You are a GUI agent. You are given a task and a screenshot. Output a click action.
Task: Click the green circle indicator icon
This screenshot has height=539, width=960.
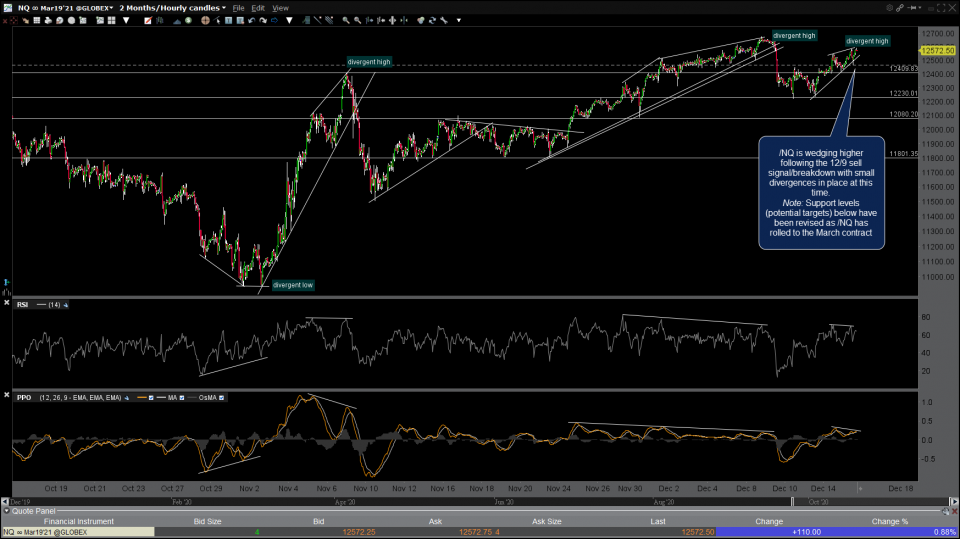188,21
